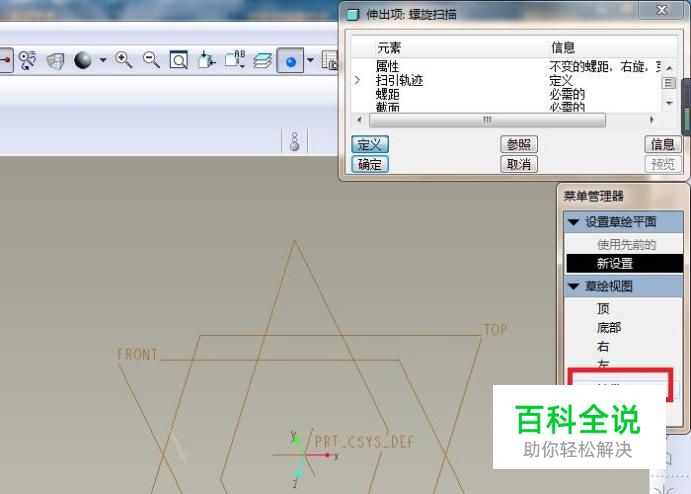Click right arrow of horizontal scrollbar
691x494 pixels.
click(x=652, y=119)
